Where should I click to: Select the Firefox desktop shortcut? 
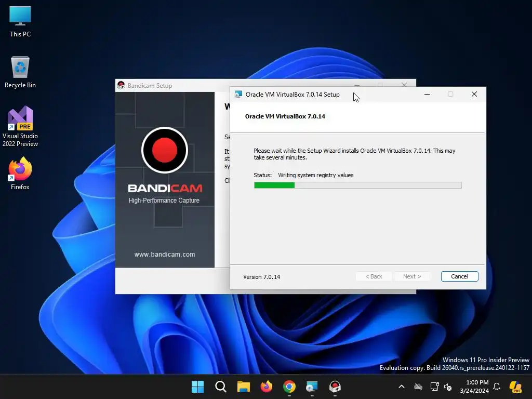click(x=20, y=174)
